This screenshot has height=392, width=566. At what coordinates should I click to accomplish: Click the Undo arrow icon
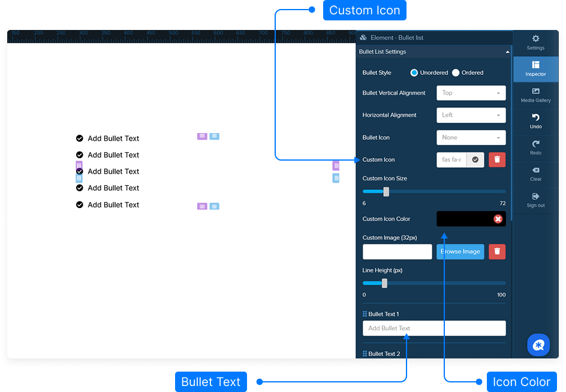pyautogui.click(x=535, y=117)
